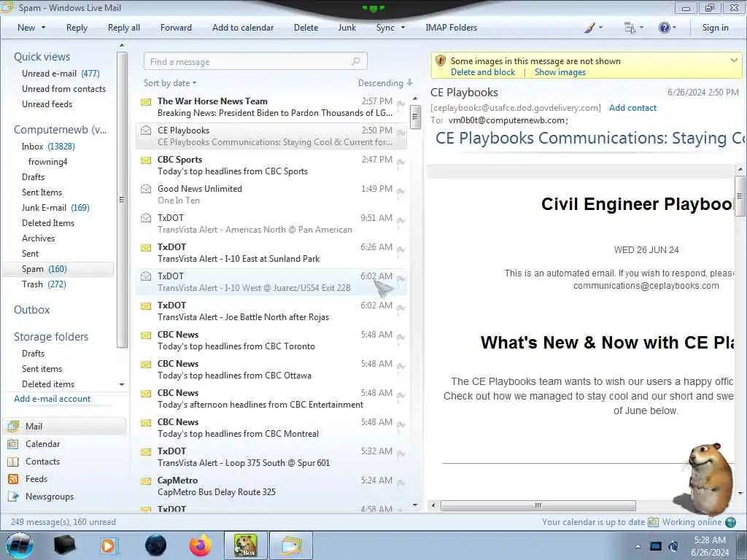This screenshot has width=747, height=560.
Task: Click the Show images link
Action: 560,72
